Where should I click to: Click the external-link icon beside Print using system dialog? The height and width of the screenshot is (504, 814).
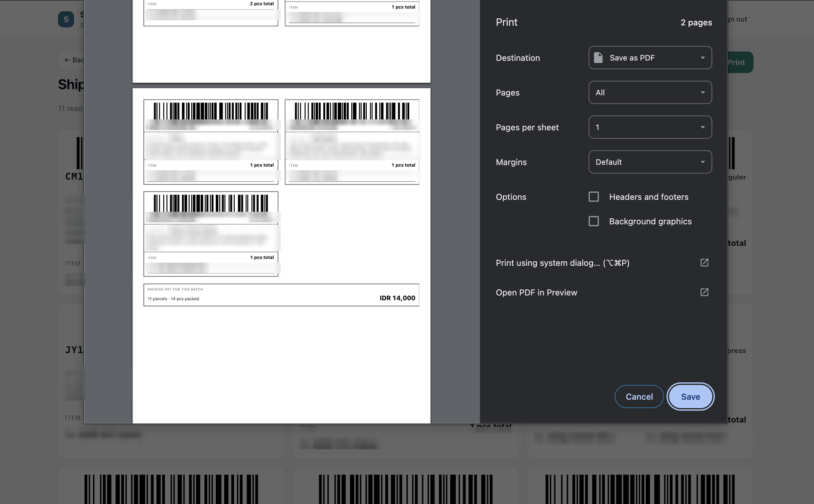click(704, 263)
